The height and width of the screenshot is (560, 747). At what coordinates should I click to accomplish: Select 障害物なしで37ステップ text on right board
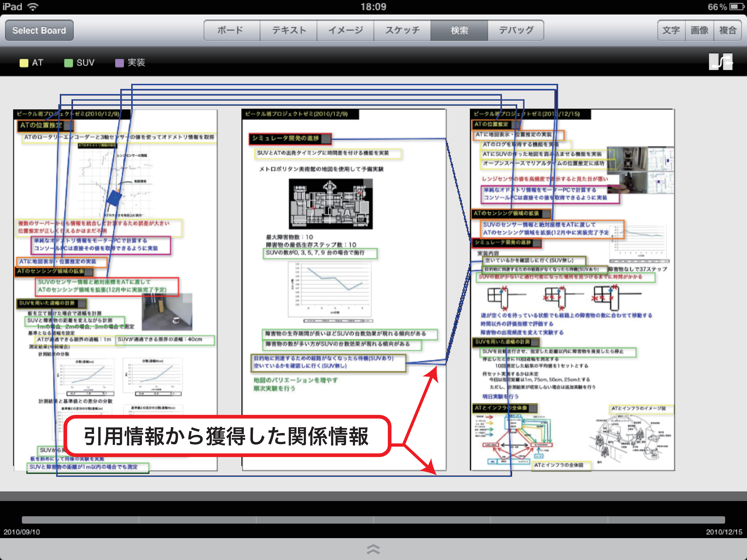coord(638,269)
